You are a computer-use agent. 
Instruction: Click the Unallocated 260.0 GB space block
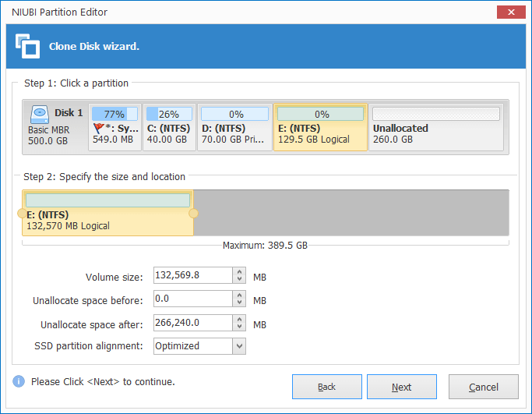pyautogui.click(x=436, y=126)
